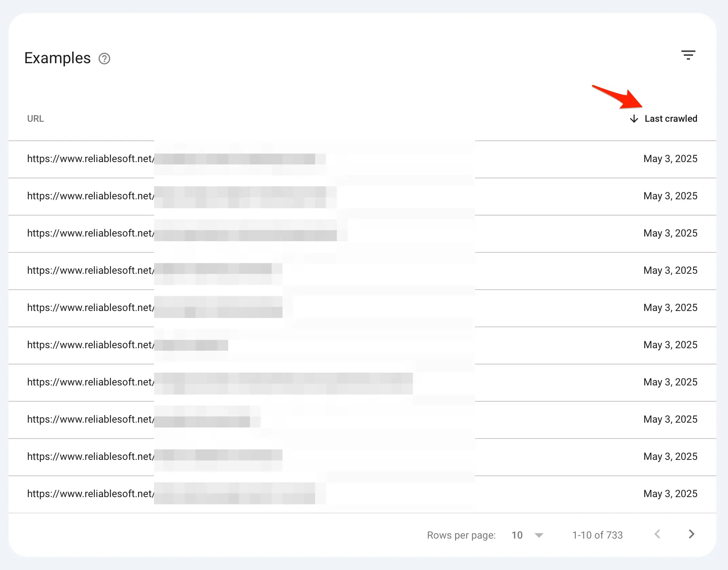Open the first reliablesoft.net URL row

pyautogui.click(x=90, y=159)
